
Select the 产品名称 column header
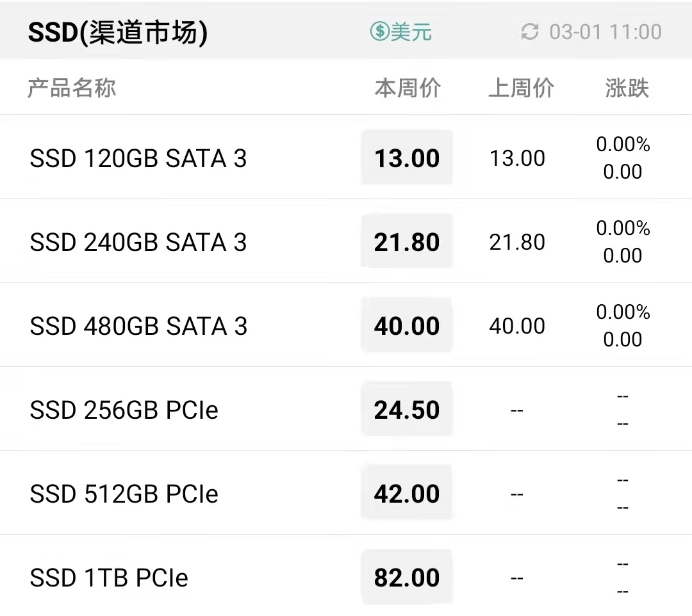[x=72, y=88]
